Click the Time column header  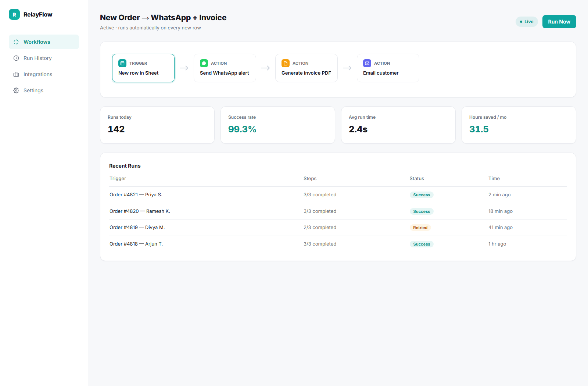[494, 179]
